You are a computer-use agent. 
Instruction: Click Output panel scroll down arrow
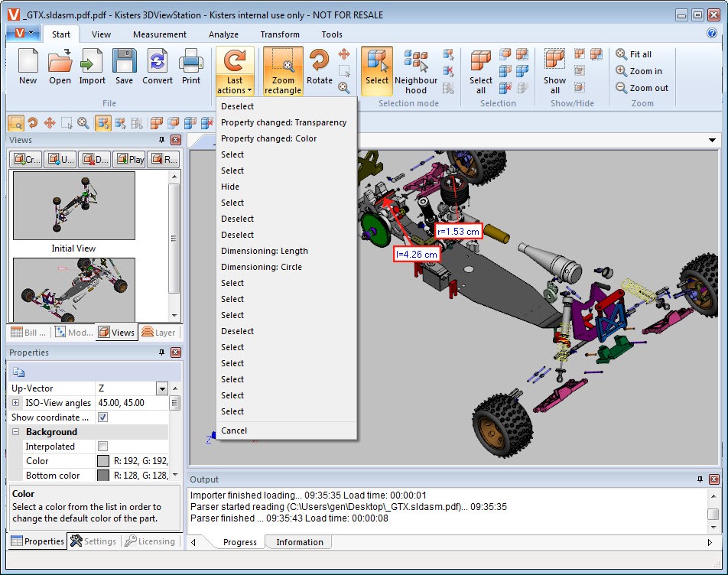[x=713, y=527]
